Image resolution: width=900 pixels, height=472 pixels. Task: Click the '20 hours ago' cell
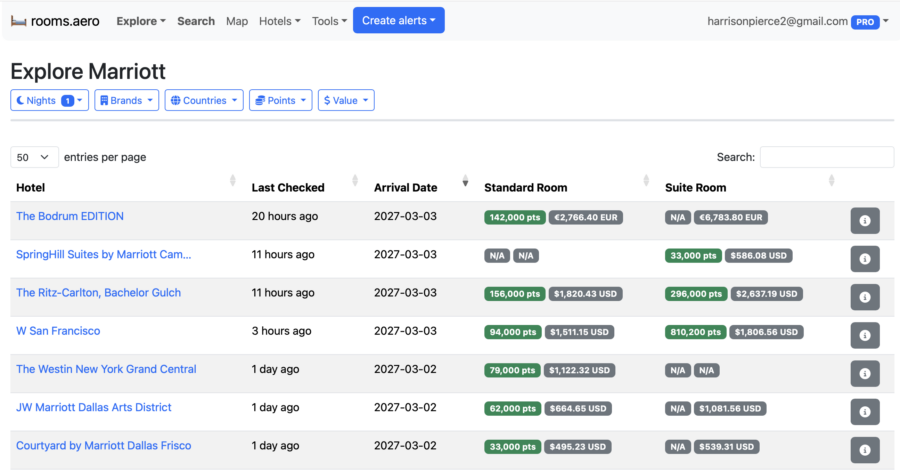[285, 216]
